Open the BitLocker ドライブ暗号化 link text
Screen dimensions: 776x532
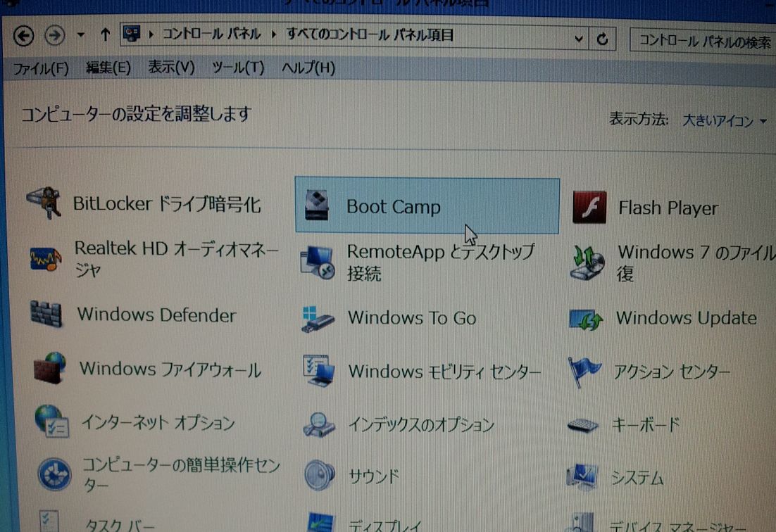[x=167, y=204]
